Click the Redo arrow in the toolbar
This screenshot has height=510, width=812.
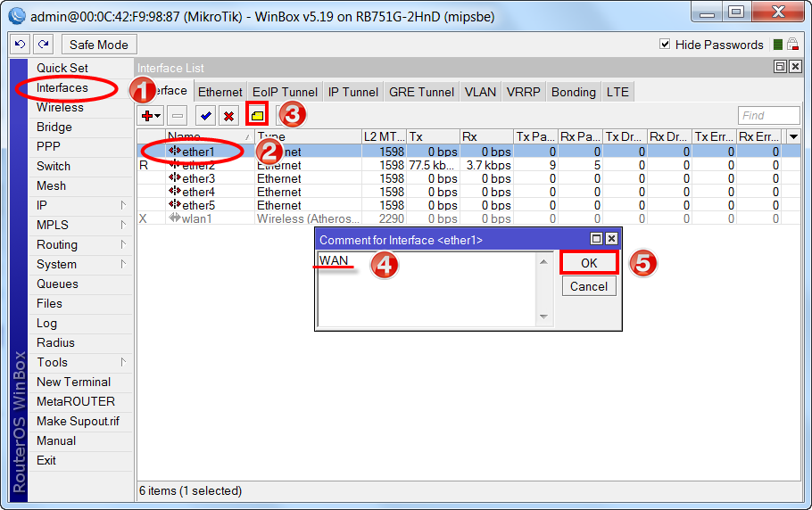45,45
